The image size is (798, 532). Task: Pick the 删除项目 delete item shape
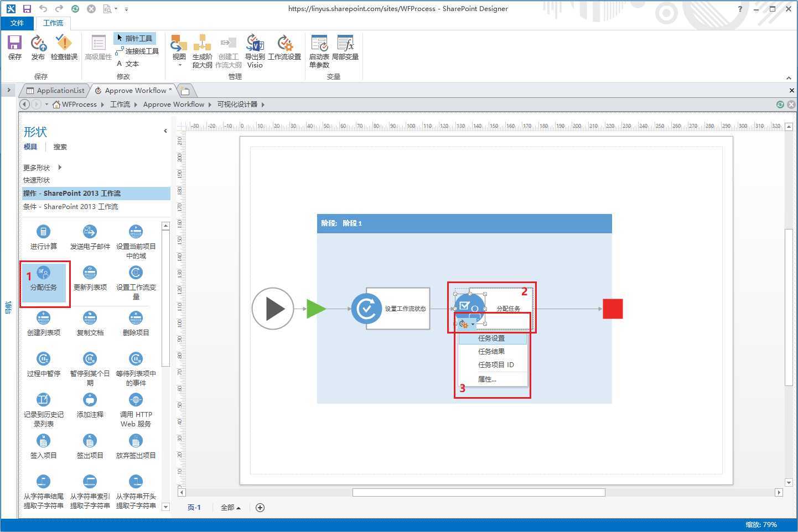click(x=136, y=324)
